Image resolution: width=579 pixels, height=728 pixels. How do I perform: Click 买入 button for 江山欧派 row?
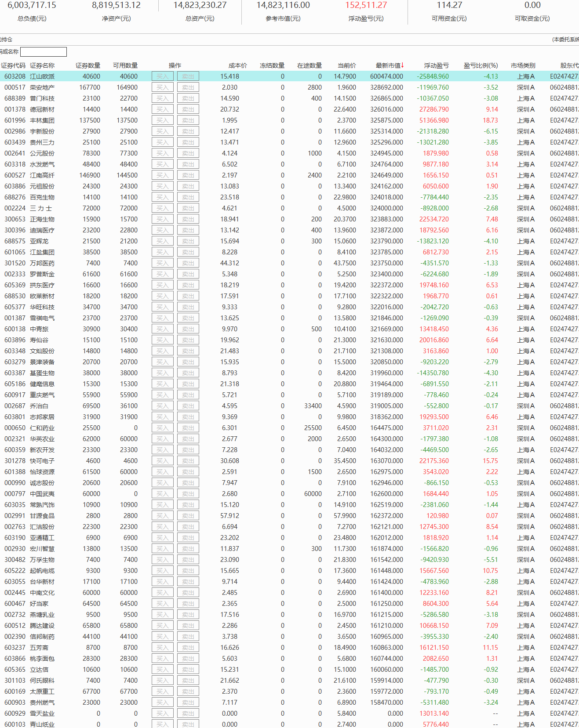[x=162, y=76]
